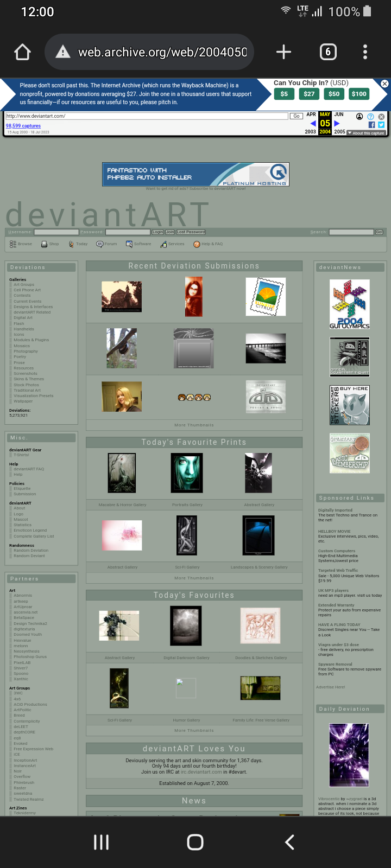
Task: Expand About this capture
Action: [367, 133]
